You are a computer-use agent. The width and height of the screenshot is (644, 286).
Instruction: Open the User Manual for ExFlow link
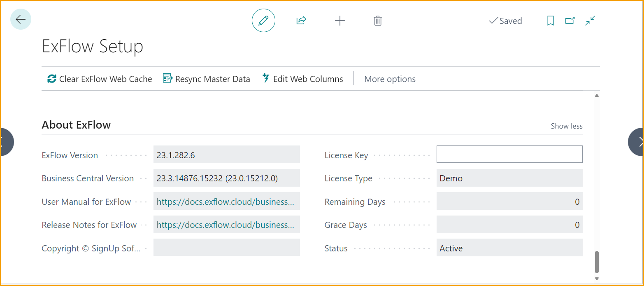(x=225, y=202)
